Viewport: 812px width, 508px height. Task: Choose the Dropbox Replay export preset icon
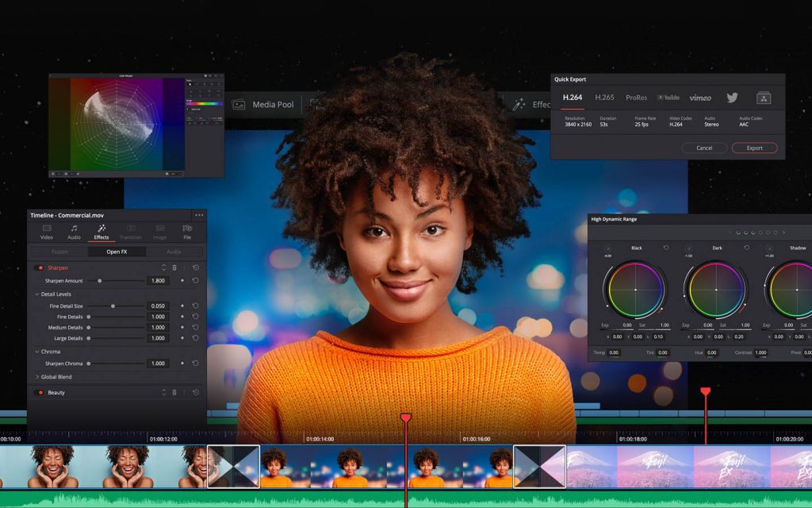pos(764,98)
